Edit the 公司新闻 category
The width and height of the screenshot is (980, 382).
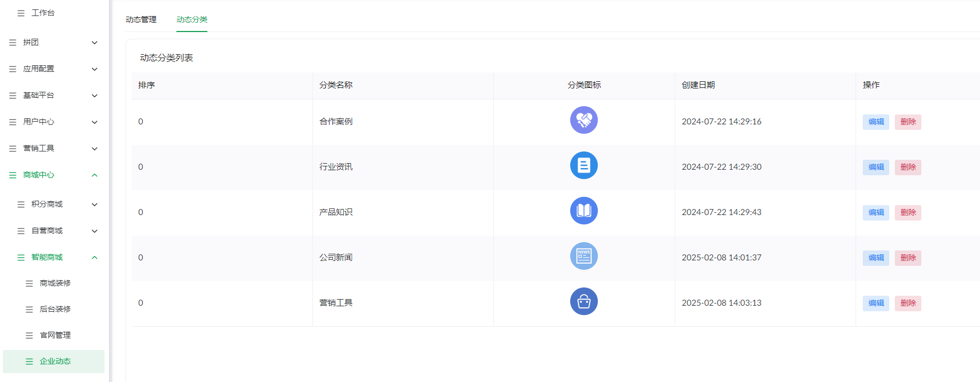[x=876, y=258]
